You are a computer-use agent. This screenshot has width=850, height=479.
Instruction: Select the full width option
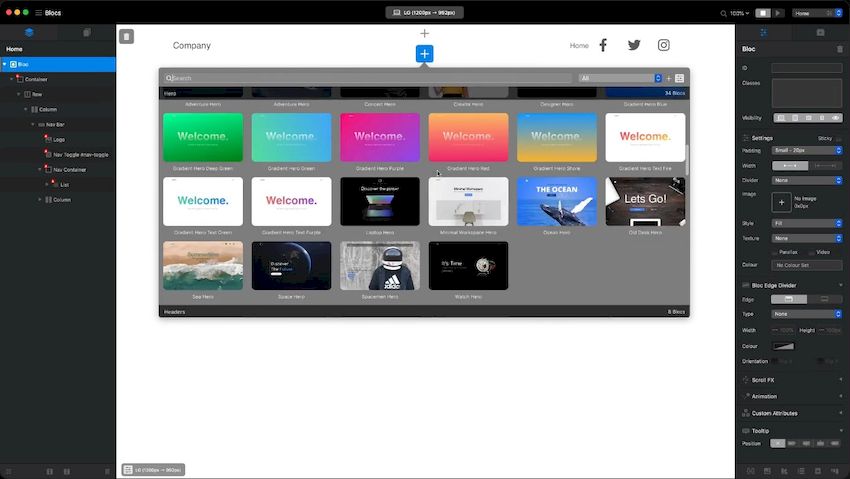pos(825,165)
